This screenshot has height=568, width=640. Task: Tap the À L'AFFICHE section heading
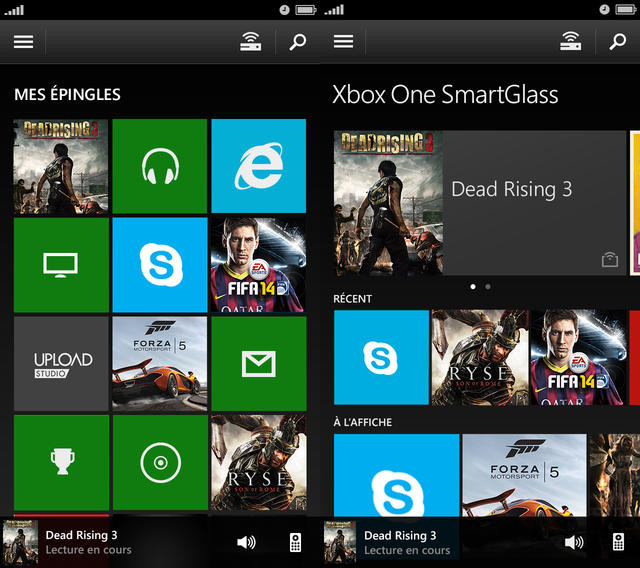(x=362, y=422)
